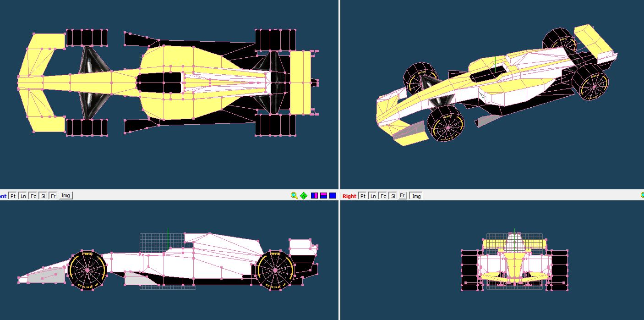Toggle Si display in the Front view bar
The height and width of the screenshot is (320, 644).
(x=43, y=196)
